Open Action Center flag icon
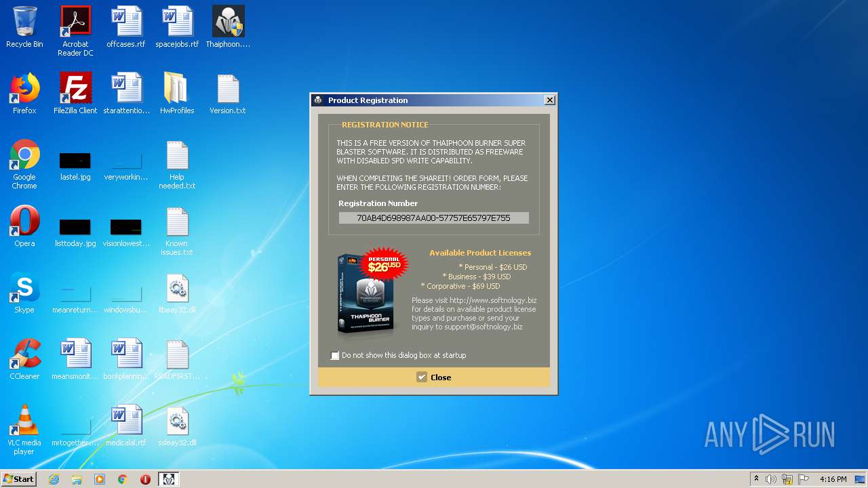The width and height of the screenshot is (868, 488). tap(804, 479)
